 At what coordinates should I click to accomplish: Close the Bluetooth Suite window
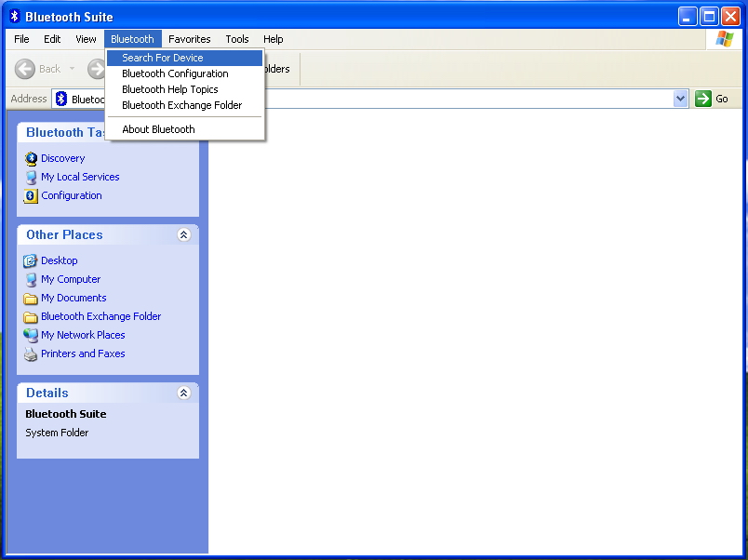[x=730, y=17]
